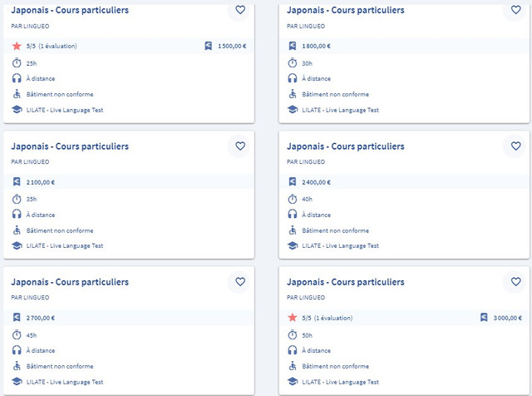
Task: Click the price tag icon beside 2 100,00 €
Action: [x=17, y=181]
